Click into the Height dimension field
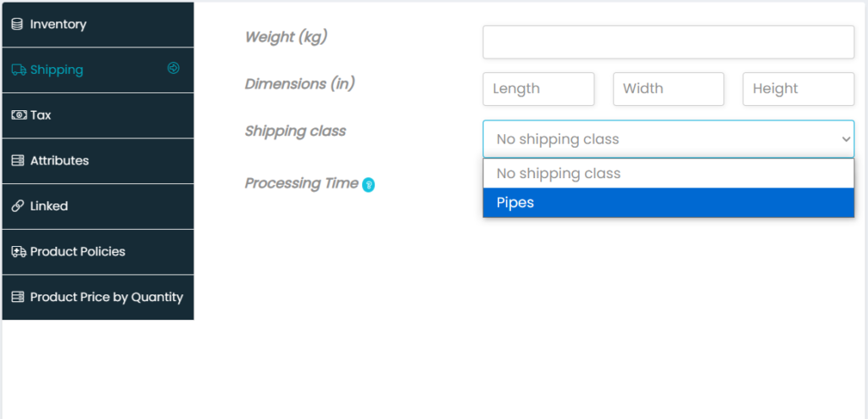 pyautogui.click(x=798, y=89)
